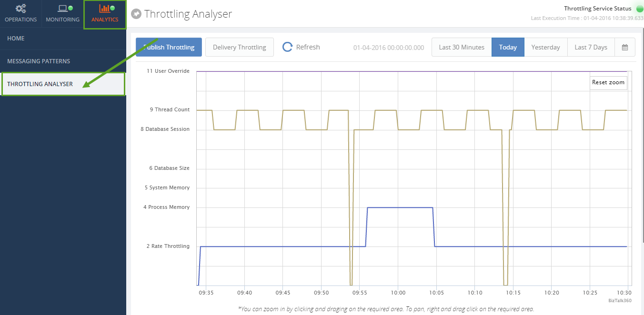Select the Publish Throttling option

click(168, 47)
